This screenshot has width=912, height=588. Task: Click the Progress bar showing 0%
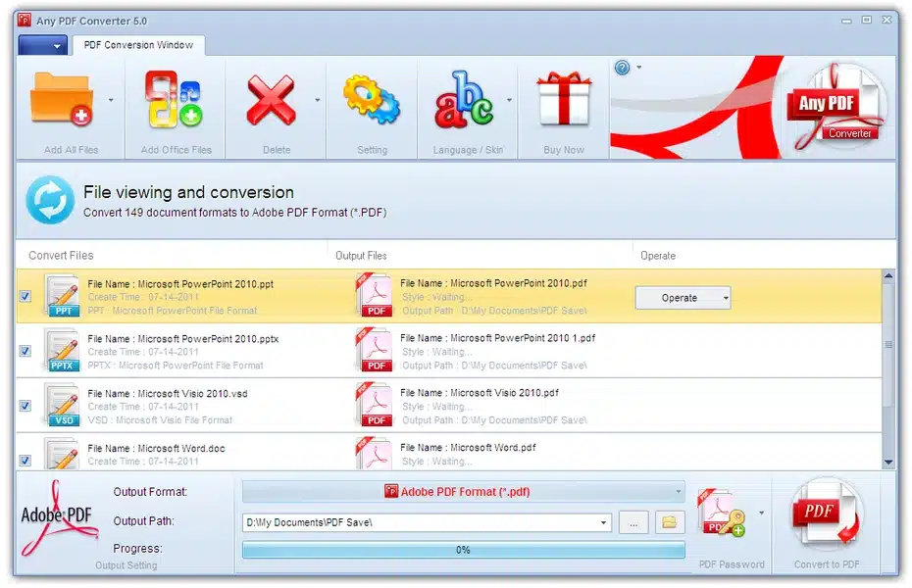tap(464, 550)
